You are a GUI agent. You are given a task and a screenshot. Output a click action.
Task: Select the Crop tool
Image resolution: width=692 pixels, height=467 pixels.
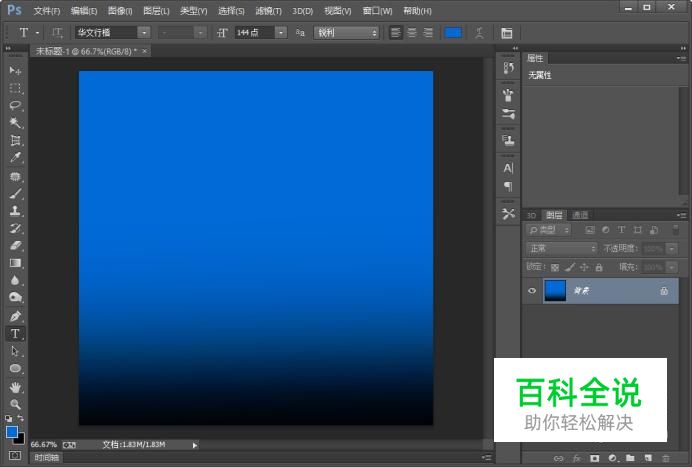click(x=15, y=140)
